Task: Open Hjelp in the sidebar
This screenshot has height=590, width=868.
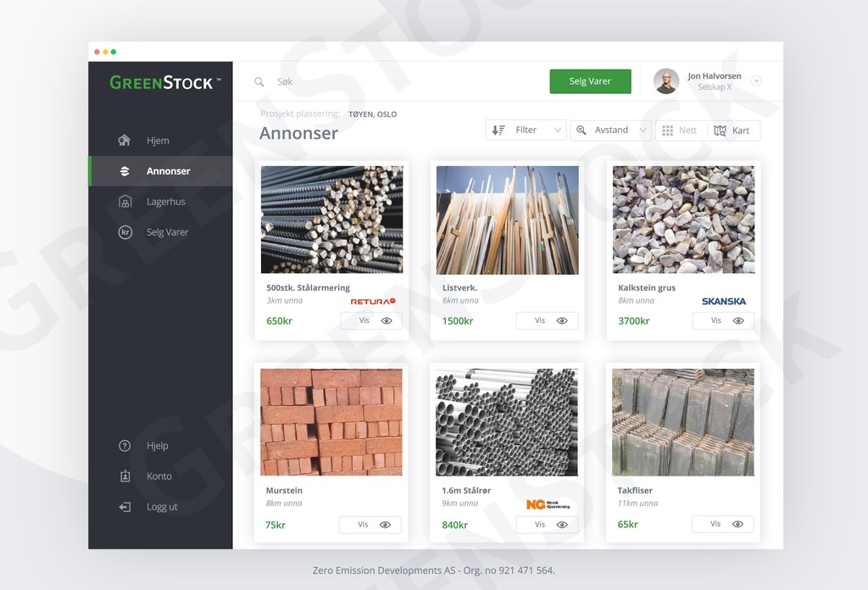Action: [160, 446]
